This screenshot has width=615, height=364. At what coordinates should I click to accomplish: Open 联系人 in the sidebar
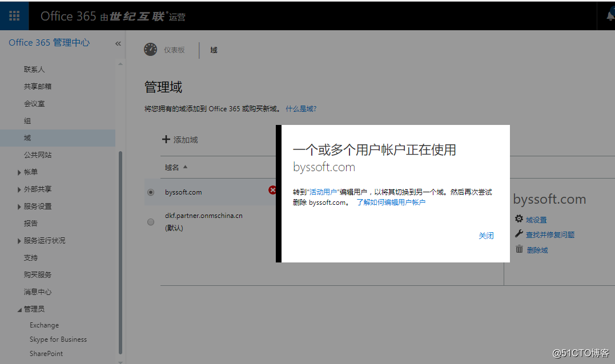34,70
